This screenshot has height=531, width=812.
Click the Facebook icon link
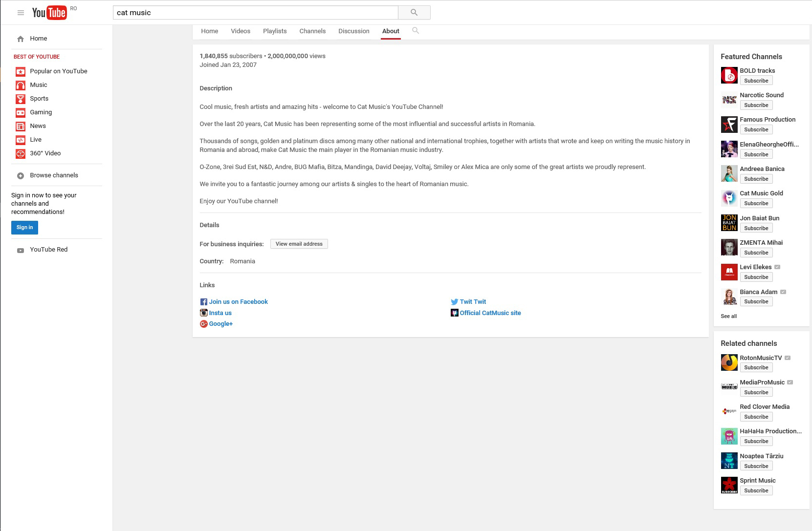click(x=204, y=302)
